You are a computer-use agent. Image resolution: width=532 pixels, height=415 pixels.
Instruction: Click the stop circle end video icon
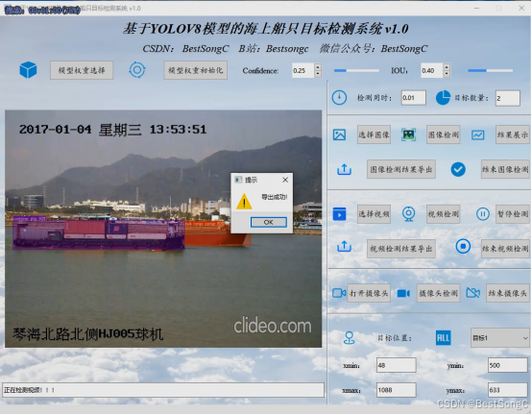click(463, 246)
